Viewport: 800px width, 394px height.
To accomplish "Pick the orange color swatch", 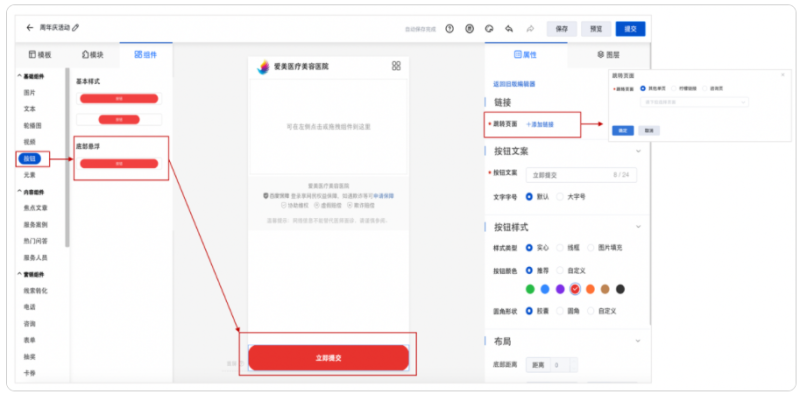I will pyautogui.click(x=590, y=289).
